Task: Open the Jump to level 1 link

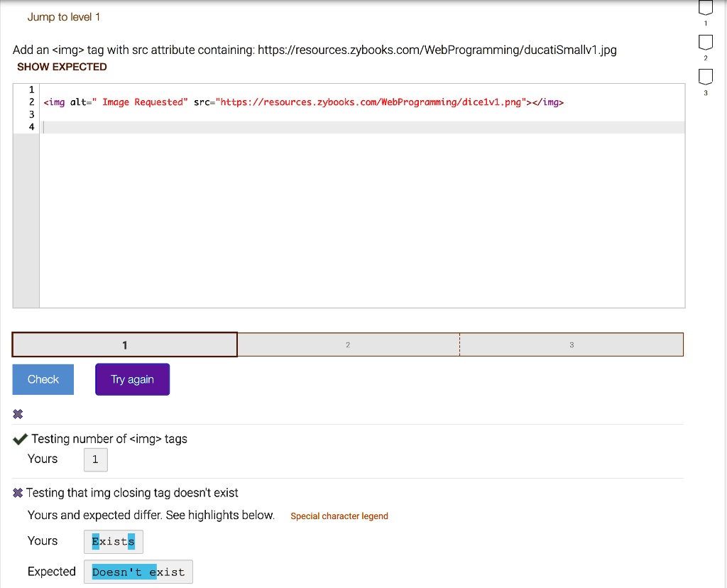Action: [64, 16]
